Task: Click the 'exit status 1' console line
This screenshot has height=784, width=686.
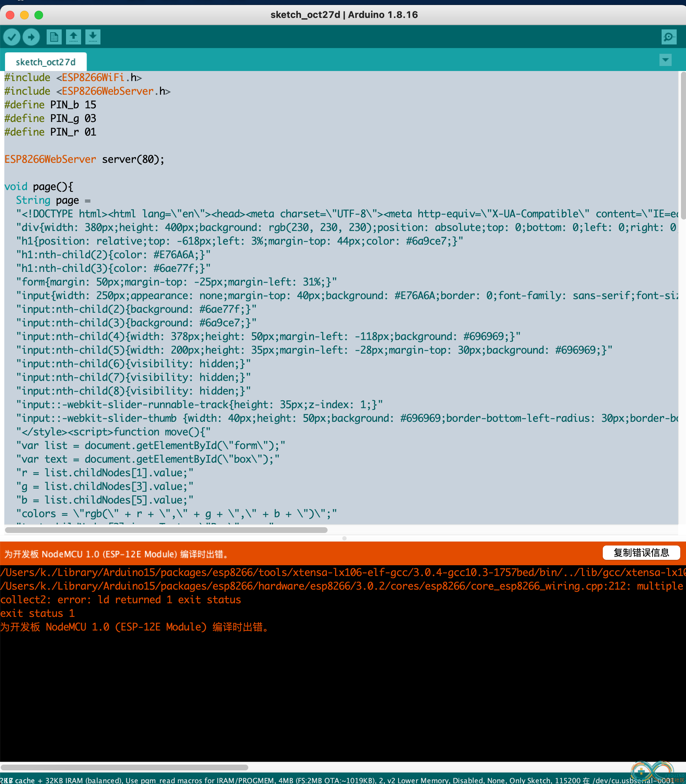Action: click(38, 613)
